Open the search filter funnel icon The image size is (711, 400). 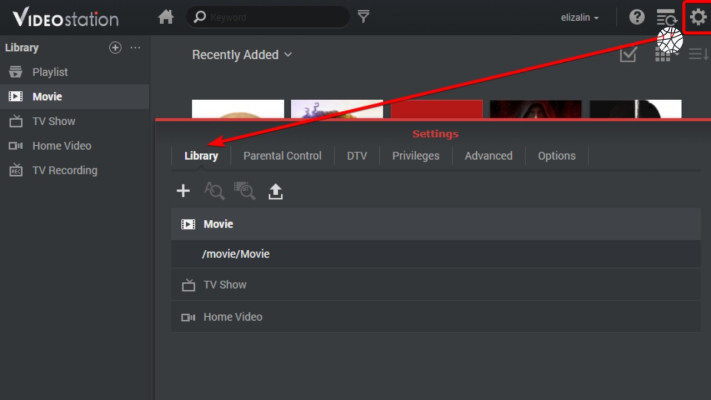click(x=363, y=17)
